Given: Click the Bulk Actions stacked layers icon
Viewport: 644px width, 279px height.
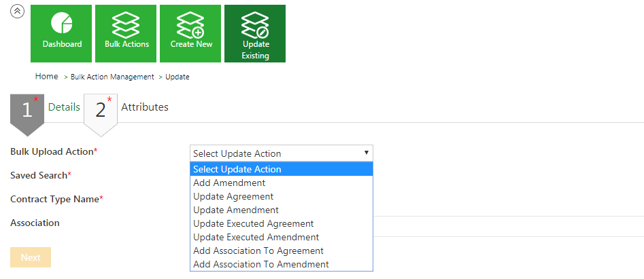Looking at the screenshot, I should point(126,25).
